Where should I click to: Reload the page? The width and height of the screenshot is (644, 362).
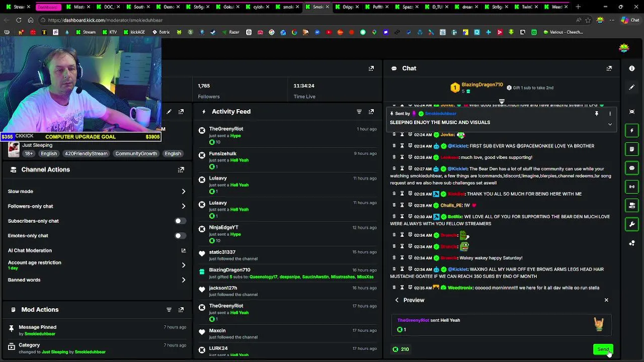(19, 20)
